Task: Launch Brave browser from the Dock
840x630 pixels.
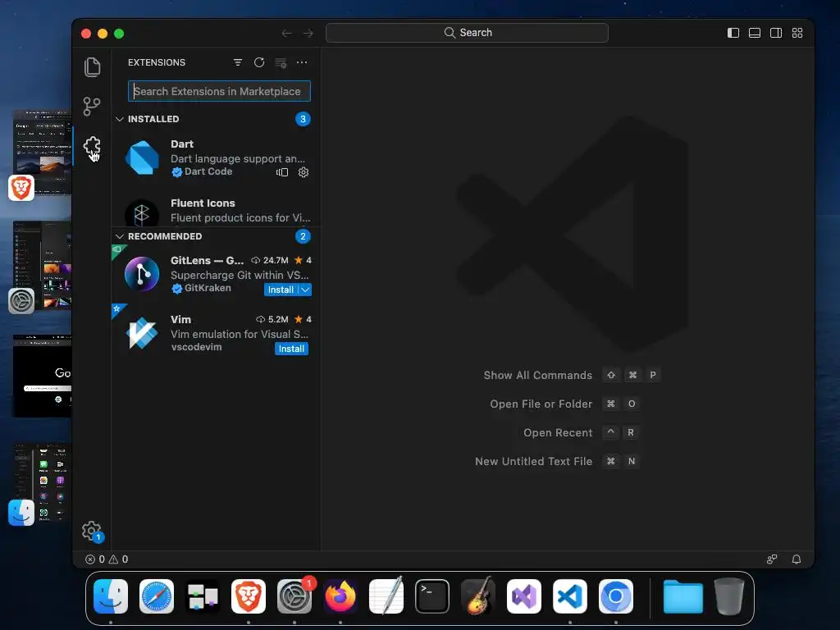Action: 249,596
